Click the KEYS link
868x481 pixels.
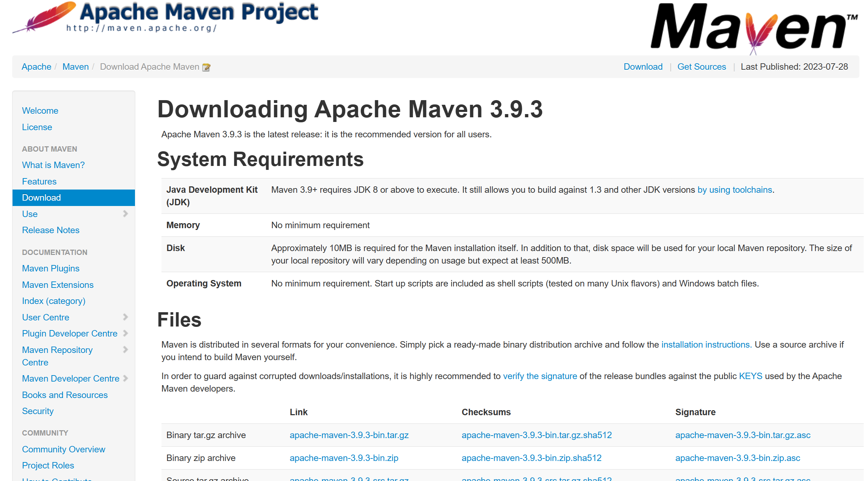(750, 376)
